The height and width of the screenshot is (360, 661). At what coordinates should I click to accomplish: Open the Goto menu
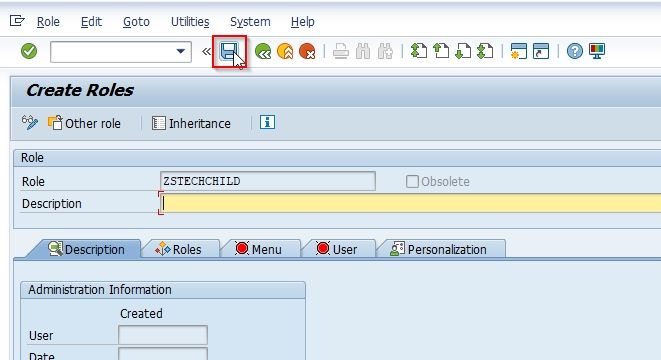pyautogui.click(x=136, y=21)
